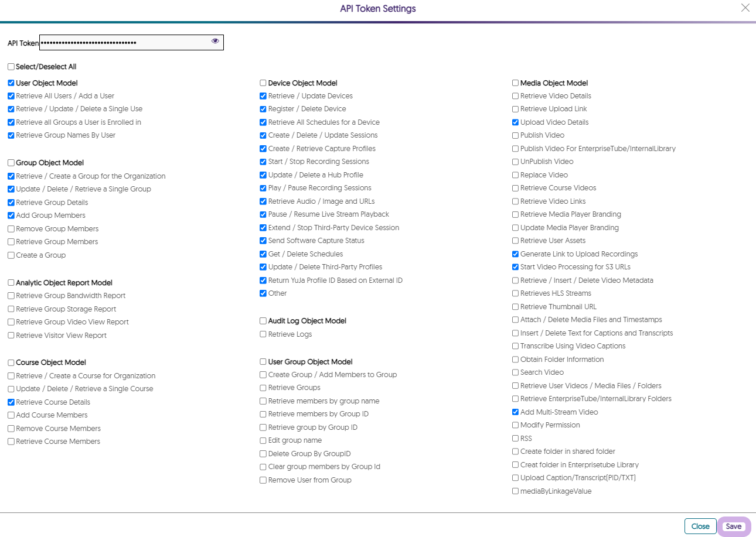Enable the Media Object Model checkbox
The width and height of the screenshot is (756, 537).
516,83
